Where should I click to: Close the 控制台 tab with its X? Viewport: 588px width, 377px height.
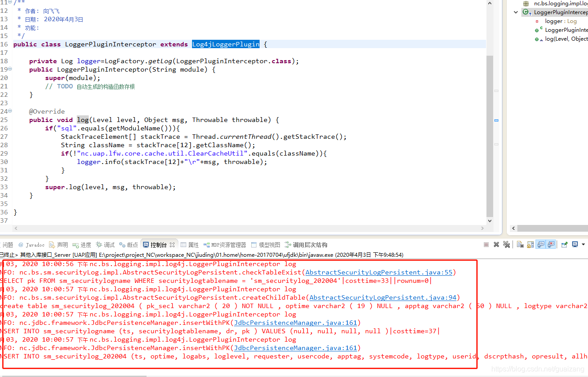(172, 245)
